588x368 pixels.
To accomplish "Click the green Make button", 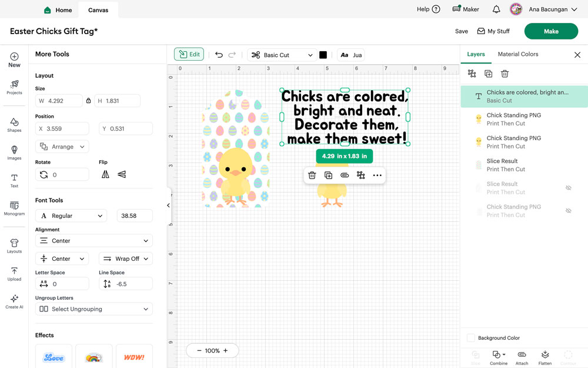I will tap(551, 31).
